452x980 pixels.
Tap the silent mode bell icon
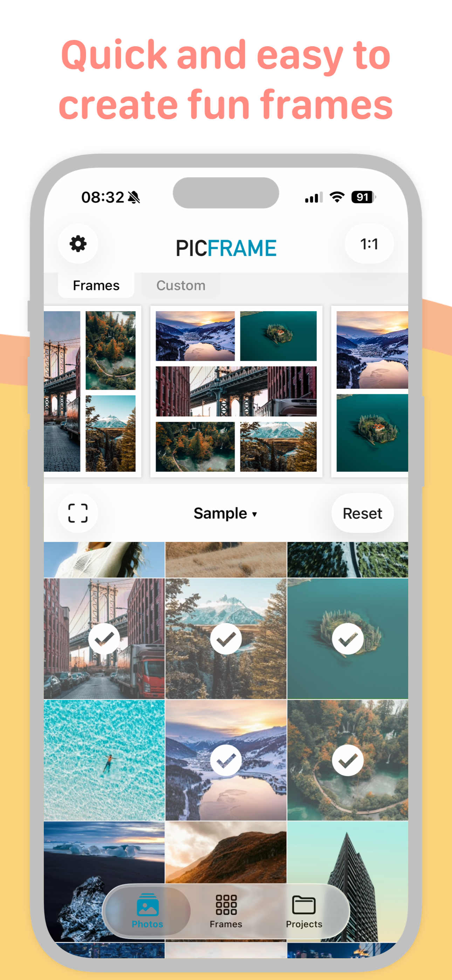tap(133, 197)
